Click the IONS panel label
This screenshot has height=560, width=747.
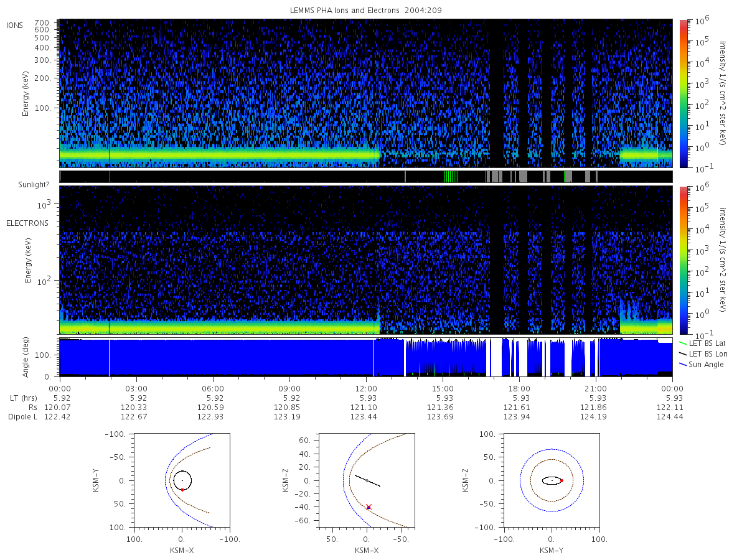point(16,25)
